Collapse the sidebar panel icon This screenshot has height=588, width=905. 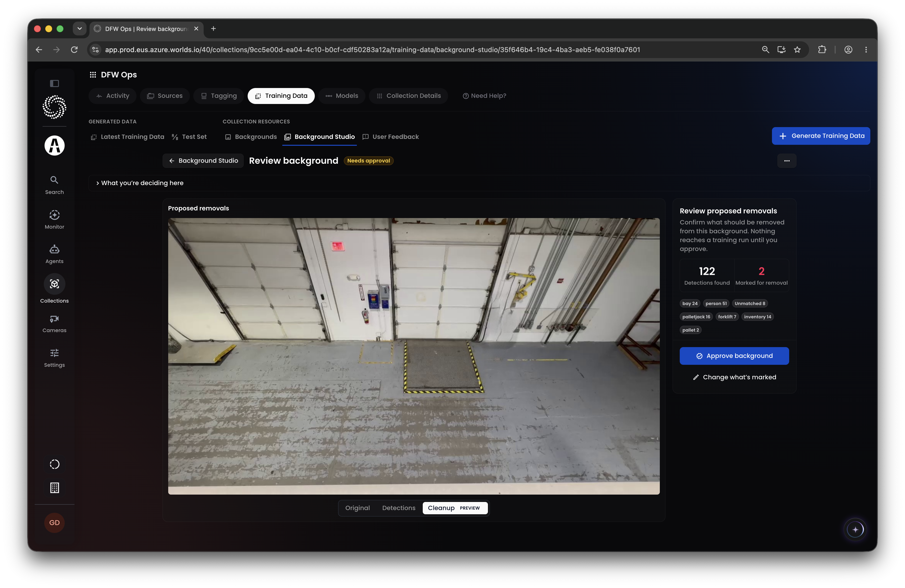point(54,83)
